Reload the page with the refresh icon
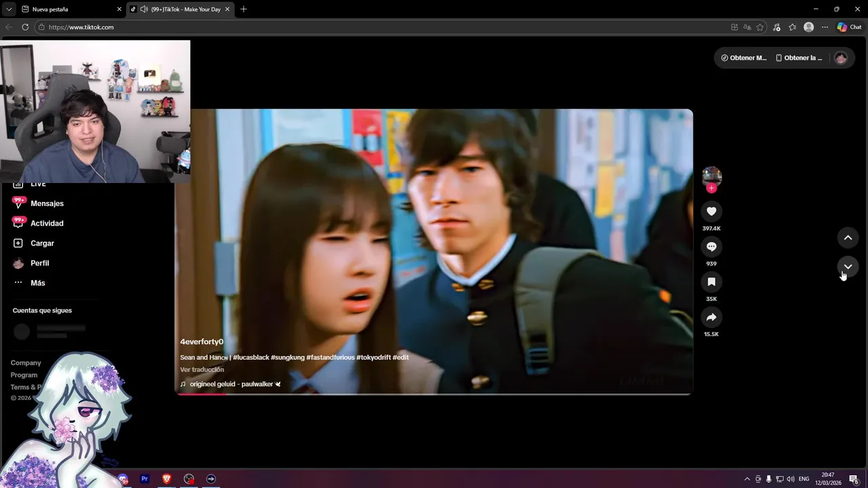 pyautogui.click(x=25, y=27)
